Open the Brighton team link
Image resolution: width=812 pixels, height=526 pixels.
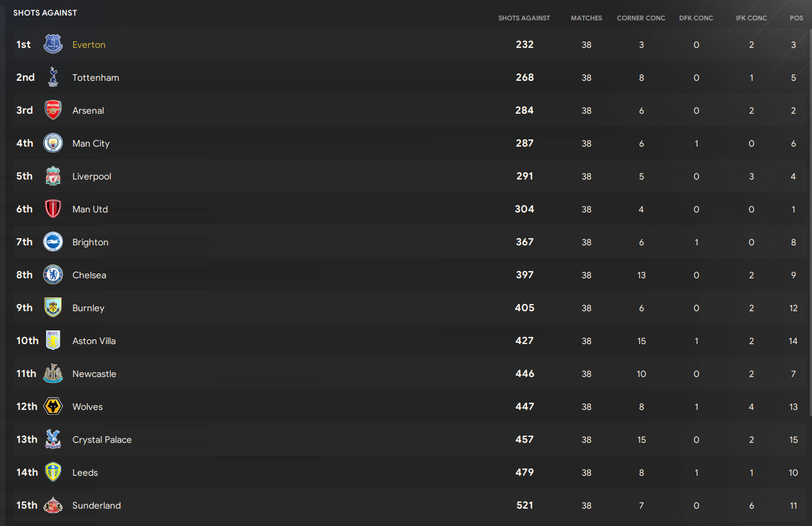pos(90,242)
